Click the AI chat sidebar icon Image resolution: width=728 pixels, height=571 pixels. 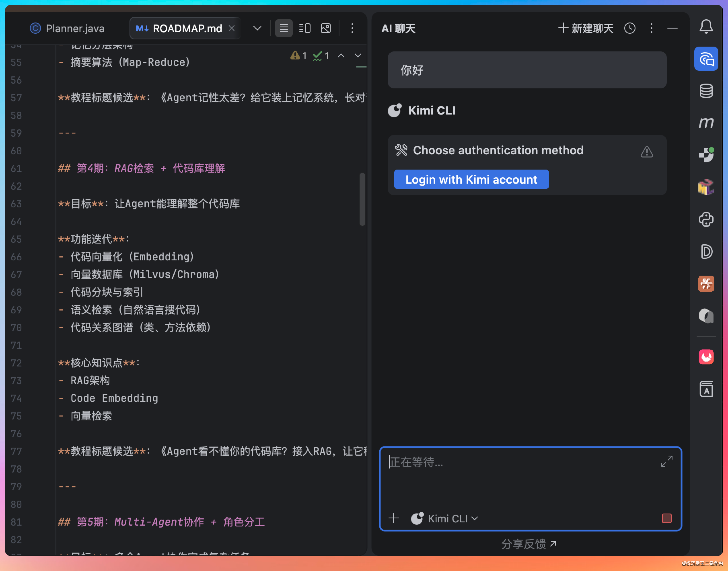pyautogui.click(x=706, y=59)
